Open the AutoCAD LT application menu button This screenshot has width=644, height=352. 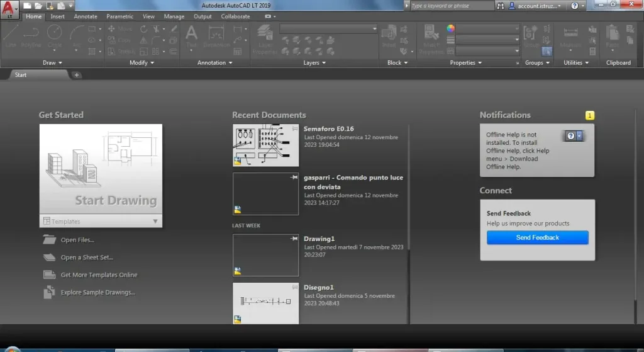[x=9, y=9]
